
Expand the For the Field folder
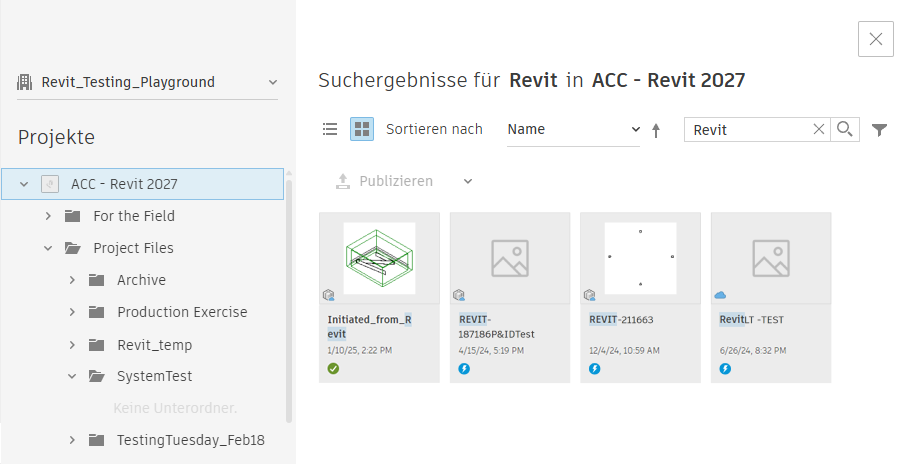pos(48,216)
